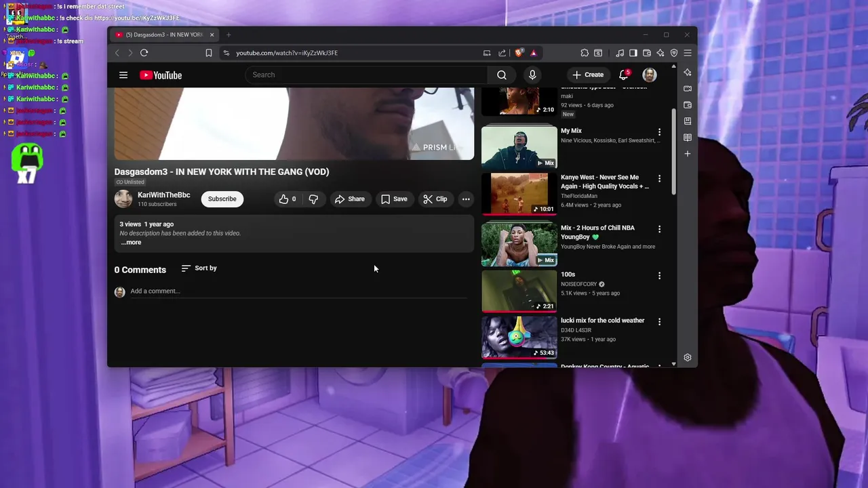Open the comments Sort by dropdown
868x488 pixels.
pos(199,268)
